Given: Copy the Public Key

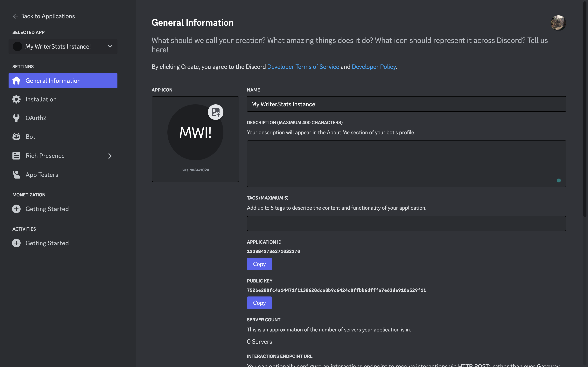Looking at the screenshot, I should coord(259,303).
